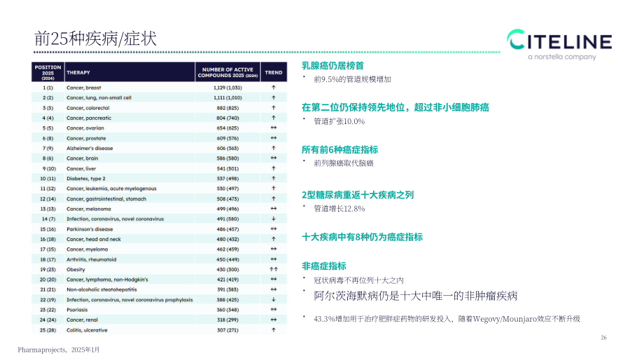This screenshot has width=644, height=363.
Task: Click the down arrow in the '491 (580)' row
Action: [x=274, y=219]
